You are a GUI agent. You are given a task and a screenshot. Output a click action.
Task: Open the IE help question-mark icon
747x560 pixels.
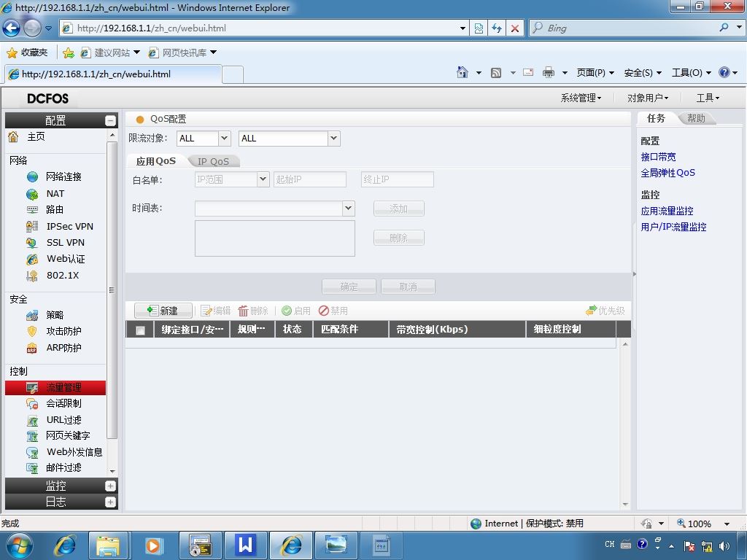pos(724,72)
